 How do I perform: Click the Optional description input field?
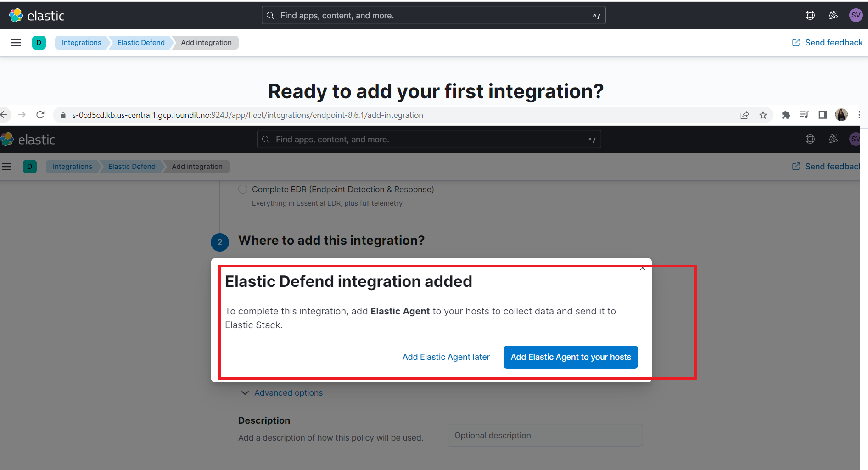[545, 436]
